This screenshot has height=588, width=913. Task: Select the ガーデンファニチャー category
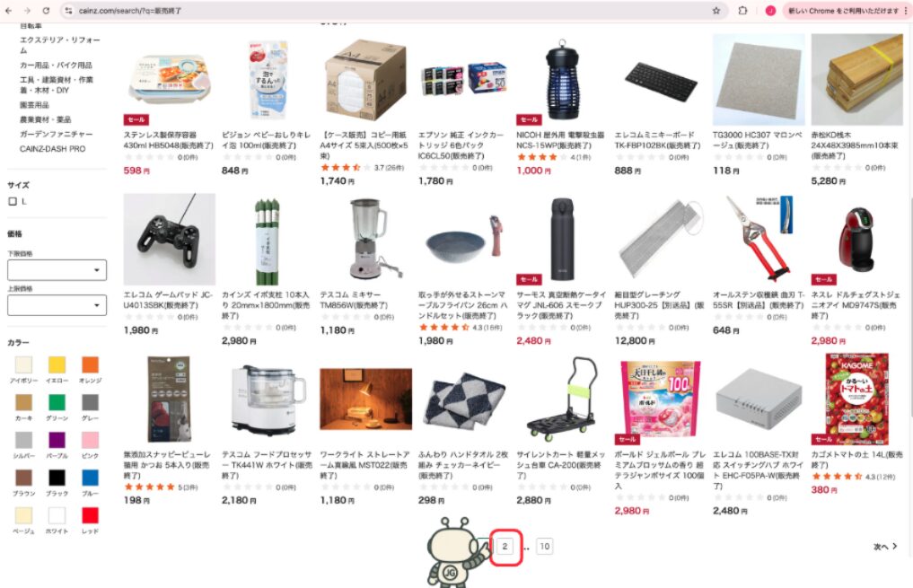tap(56, 134)
